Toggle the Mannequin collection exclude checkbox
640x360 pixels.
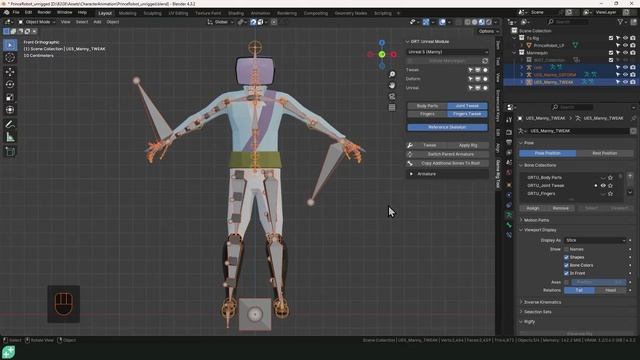tap(611, 53)
